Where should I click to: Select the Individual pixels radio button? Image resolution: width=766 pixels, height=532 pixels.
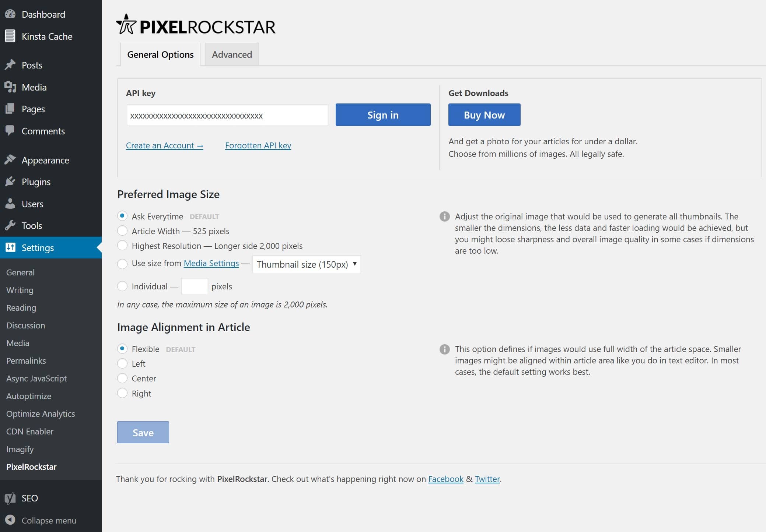coord(122,286)
